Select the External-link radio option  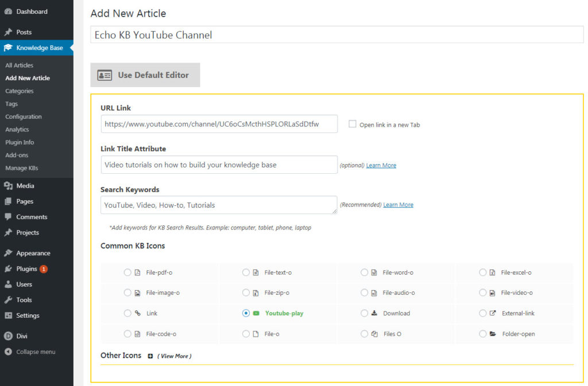coord(482,313)
